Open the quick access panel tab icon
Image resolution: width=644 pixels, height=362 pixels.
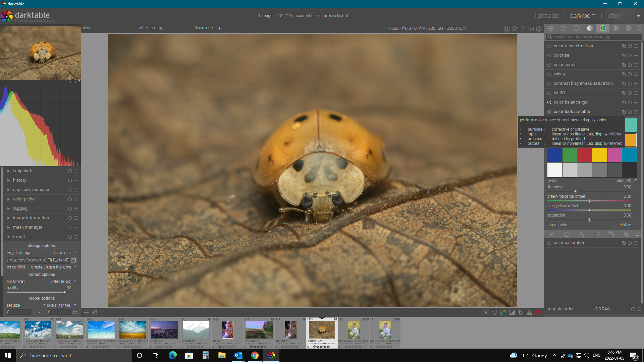[x=550, y=28]
